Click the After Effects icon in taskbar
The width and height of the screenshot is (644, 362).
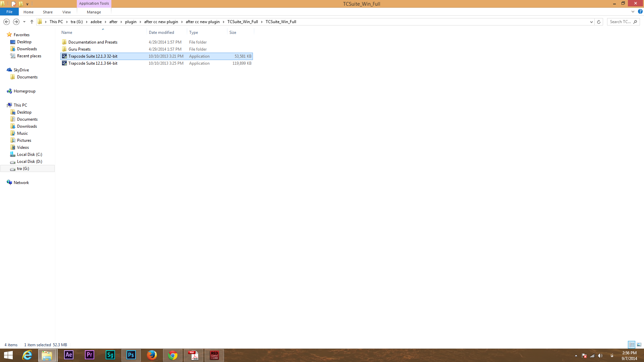(x=68, y=355)
